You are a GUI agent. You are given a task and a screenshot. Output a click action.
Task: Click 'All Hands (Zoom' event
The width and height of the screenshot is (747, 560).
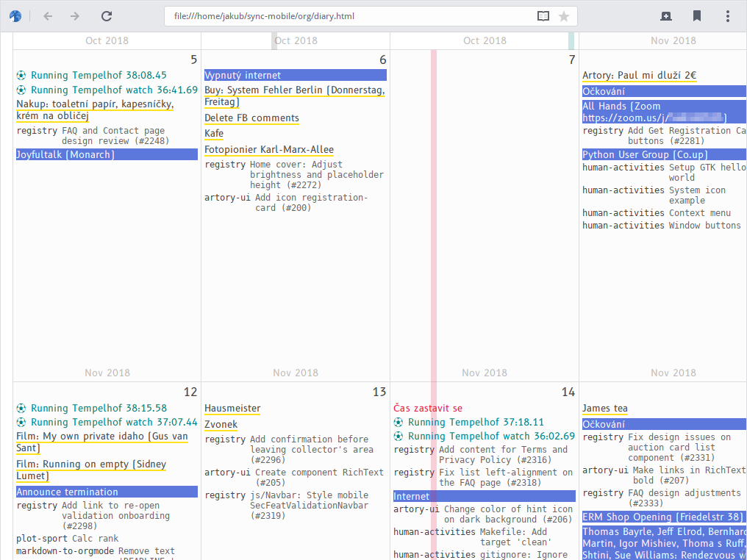(664, 112)
